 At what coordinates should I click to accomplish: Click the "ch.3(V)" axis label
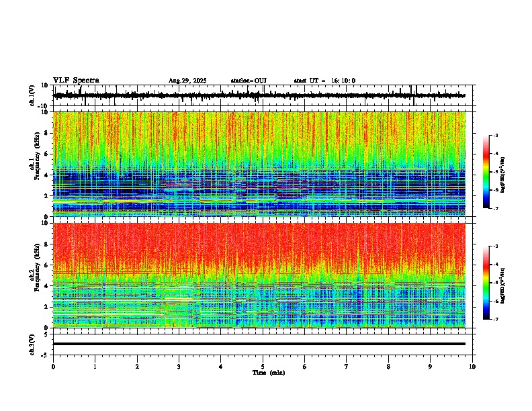point(32,345)
